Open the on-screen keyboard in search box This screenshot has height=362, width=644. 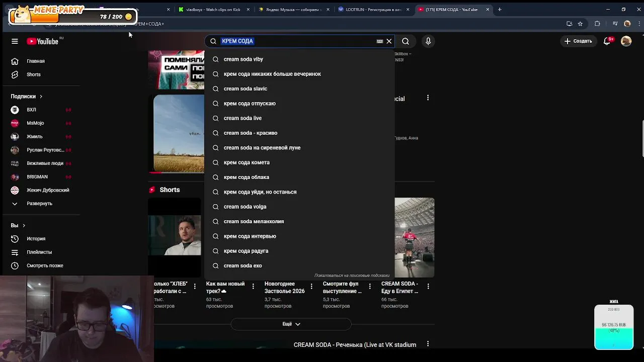click(x=380, y=41)
